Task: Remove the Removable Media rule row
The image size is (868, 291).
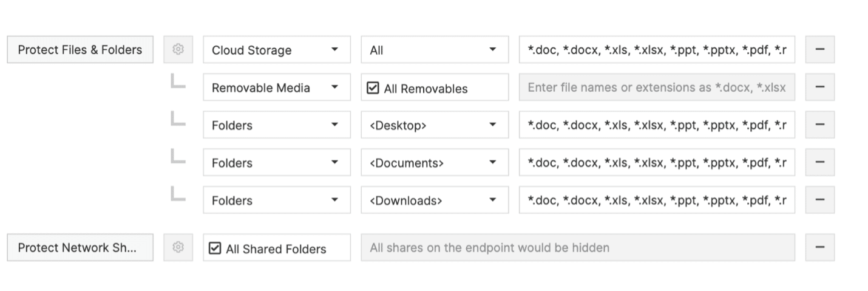Action: pos(819,87)
